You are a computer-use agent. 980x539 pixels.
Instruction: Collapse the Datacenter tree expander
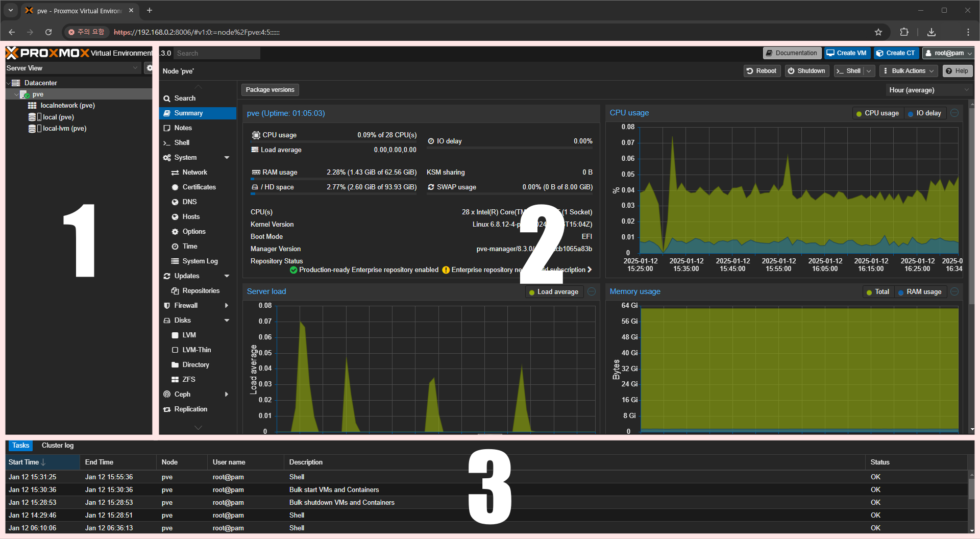point(8,83)
